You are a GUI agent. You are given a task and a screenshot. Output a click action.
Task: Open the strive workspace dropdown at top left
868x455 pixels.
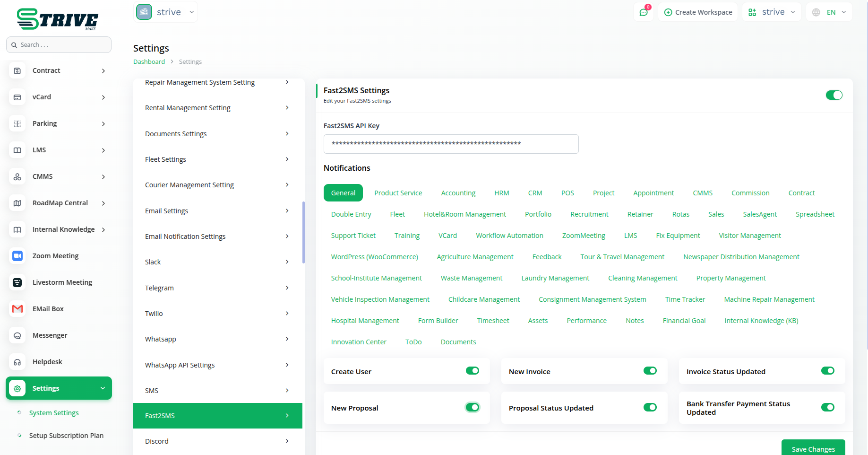(166, 12)
